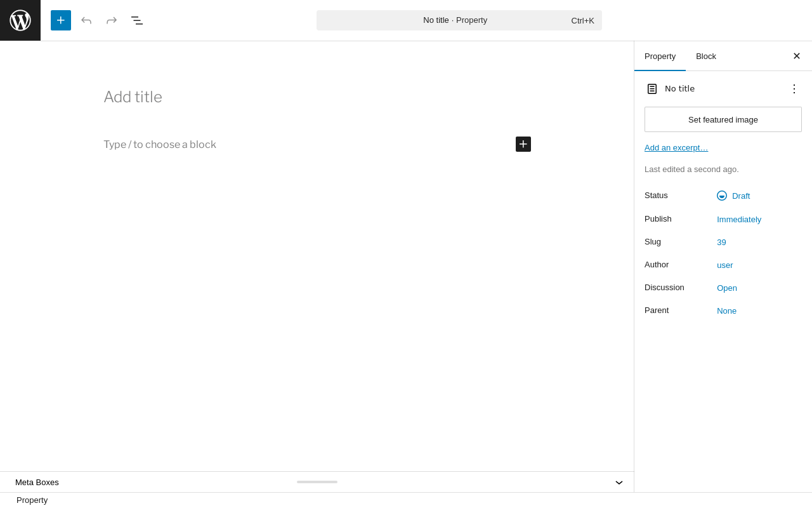Screen dimensions: 812x508
Task: Open the document overview list icon
Action: (x=137, y=20)
